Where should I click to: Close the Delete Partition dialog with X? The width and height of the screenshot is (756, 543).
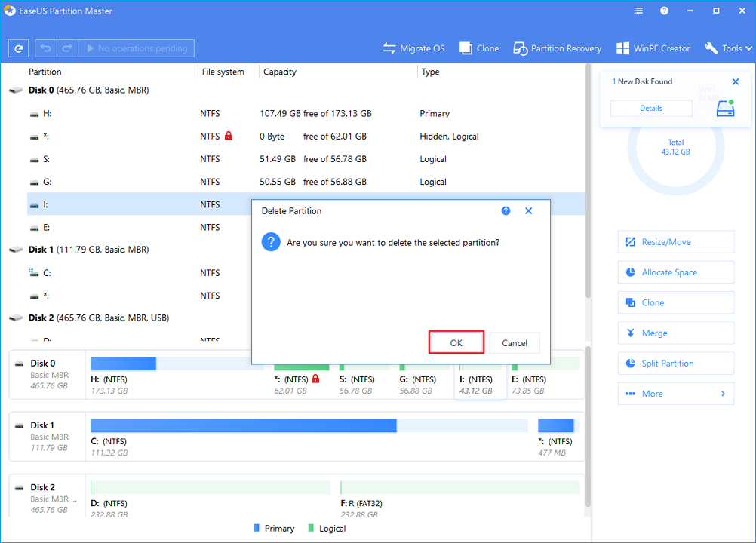click(x=528, y=211)
